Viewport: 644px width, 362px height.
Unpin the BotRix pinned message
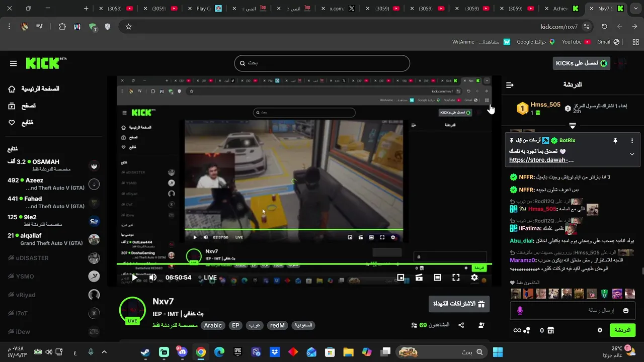[x=615, y=141]
